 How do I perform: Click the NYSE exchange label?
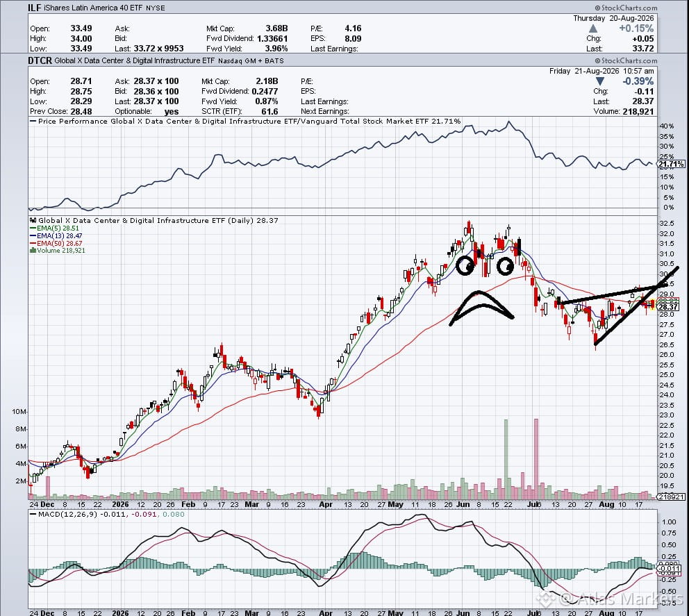[x=156, y=8]
